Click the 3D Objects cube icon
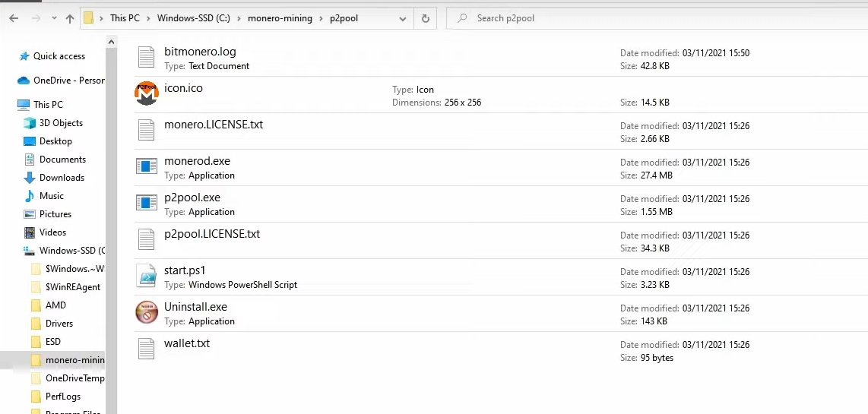The height and width of the screenshot is (414, 868). click(x=30, y=123)
